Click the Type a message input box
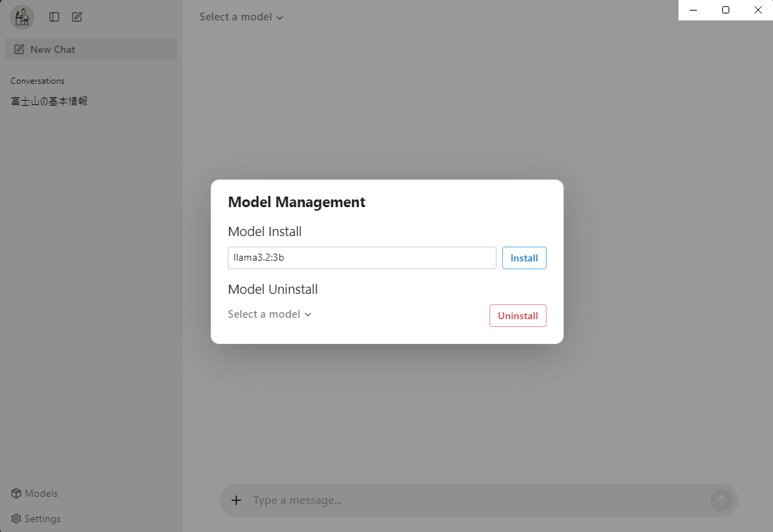 (x=478, y=500)
